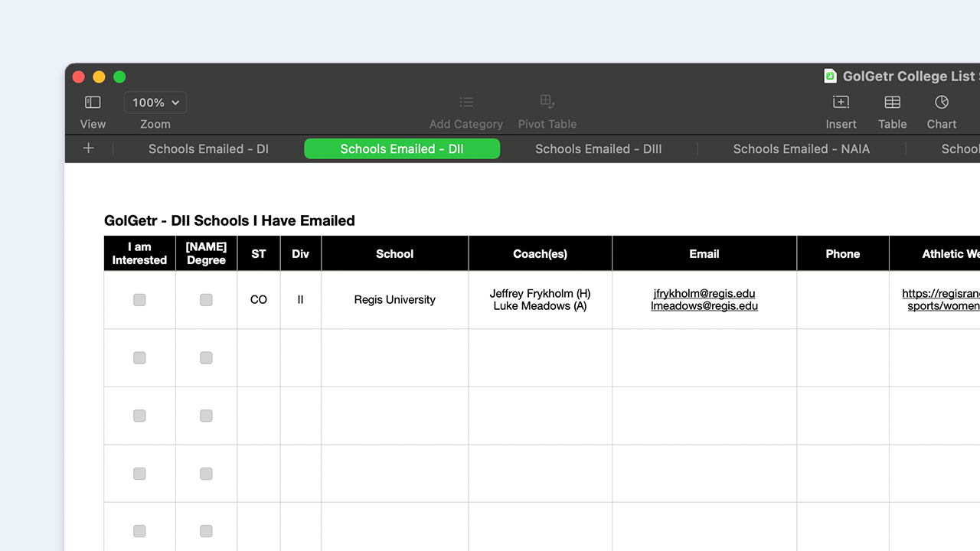The height and width of the screenshot is (551, 980).
Task: Click the GolGetr College List window title
Action: [x=911, y=77]
